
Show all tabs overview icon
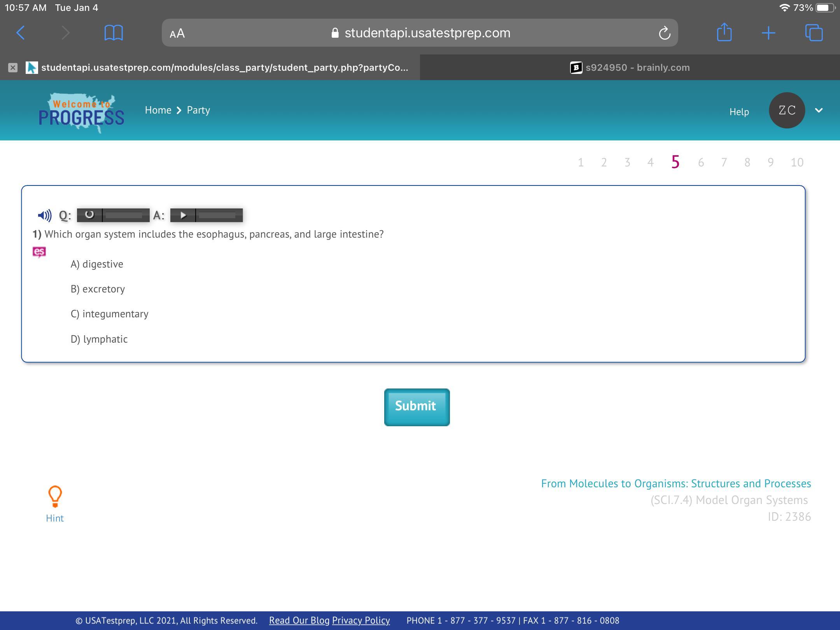814,33
